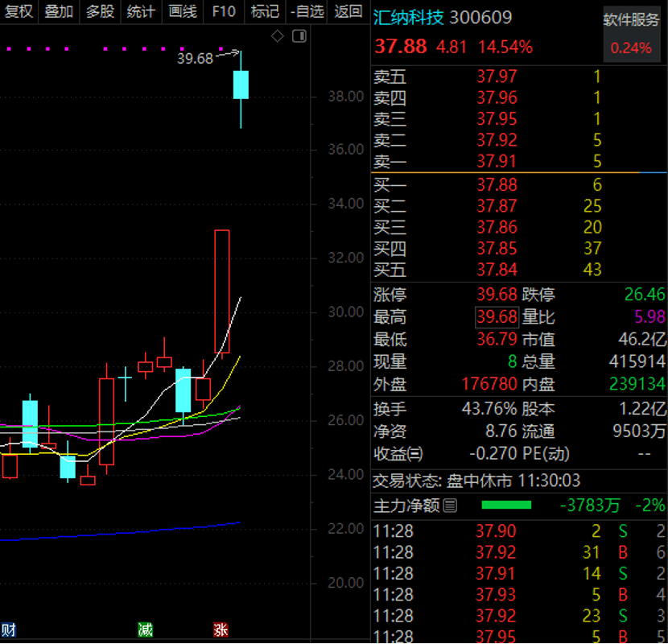Click the diamond icon above the chart

click(x=278, y=36)
